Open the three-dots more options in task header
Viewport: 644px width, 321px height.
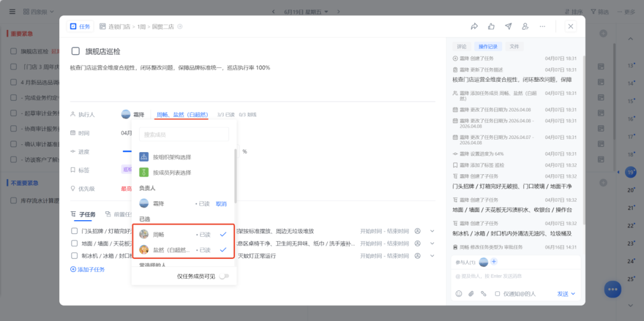coord(542,26)
